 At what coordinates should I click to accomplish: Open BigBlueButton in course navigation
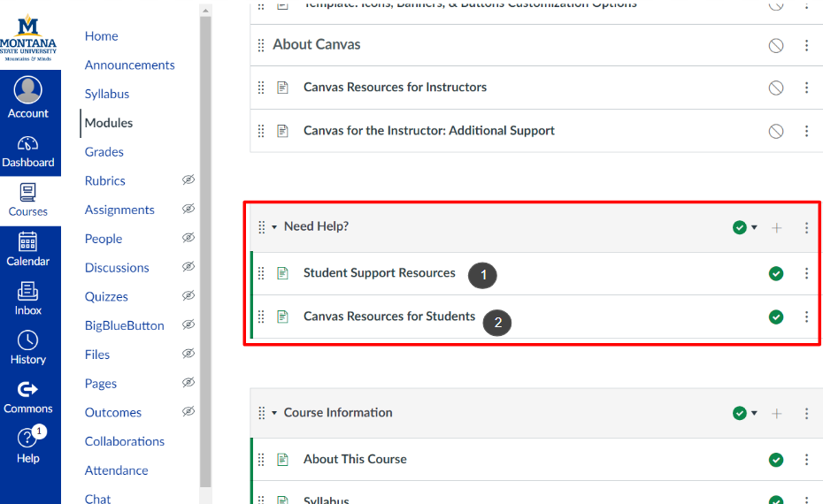click(125, 325)
